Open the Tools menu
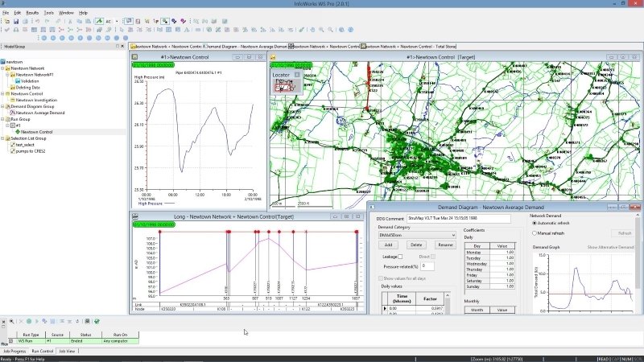The width and height of the screenshot is (644, 362). click(x=49, y=13)
